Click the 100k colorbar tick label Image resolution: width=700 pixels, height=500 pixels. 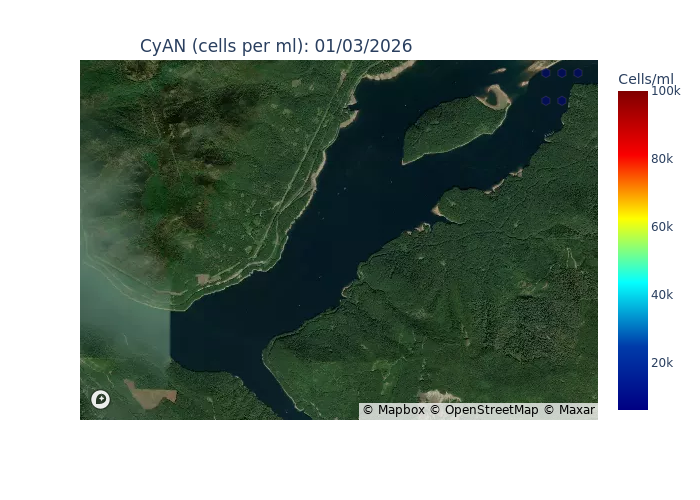click(x=666, y=91)
